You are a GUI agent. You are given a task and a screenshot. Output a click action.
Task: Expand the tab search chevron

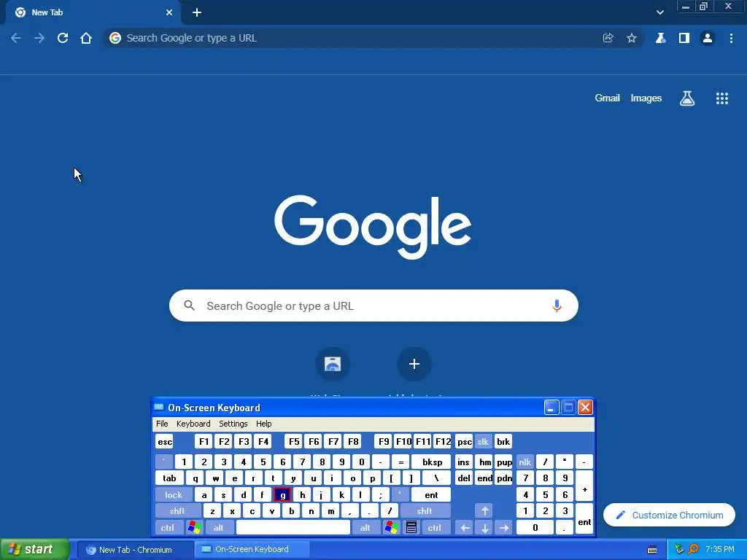[x=659, y=12]
